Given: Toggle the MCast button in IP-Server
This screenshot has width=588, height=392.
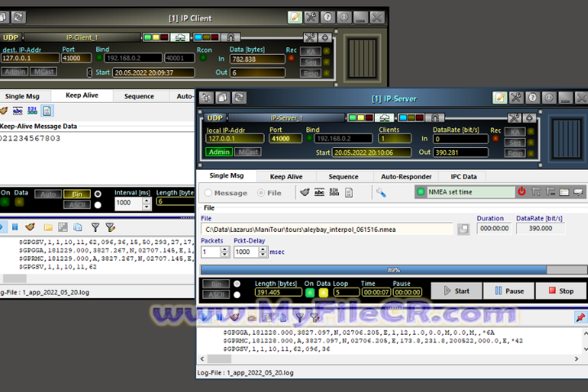Looking at the screenshot, I should pyautogui.click(x=248, y=152).
